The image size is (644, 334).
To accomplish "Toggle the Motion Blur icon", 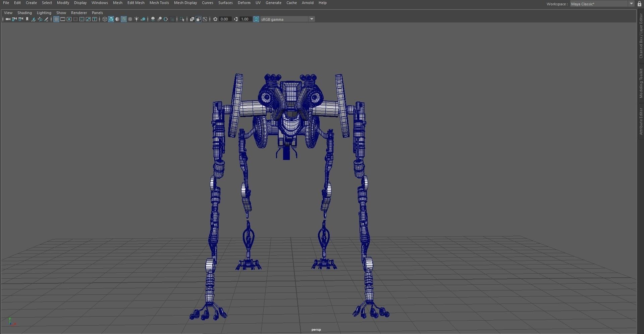I will coord(159,19).
